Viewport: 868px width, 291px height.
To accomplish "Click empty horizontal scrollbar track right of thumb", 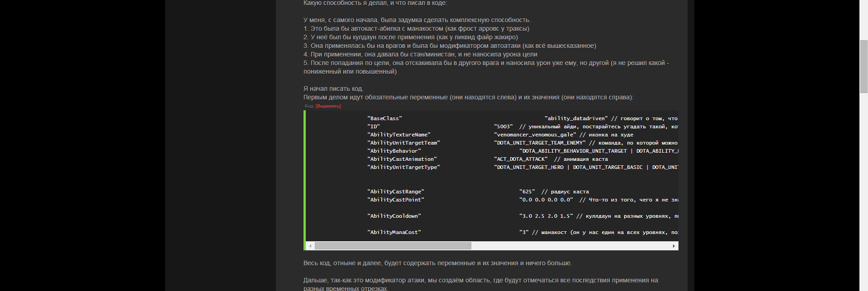I will click(x=570, y=246).
